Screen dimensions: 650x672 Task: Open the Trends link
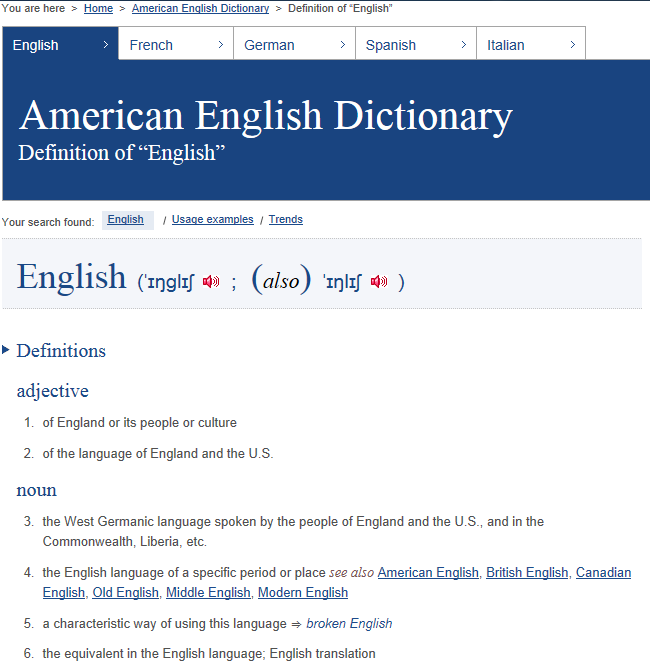point(286,219)
